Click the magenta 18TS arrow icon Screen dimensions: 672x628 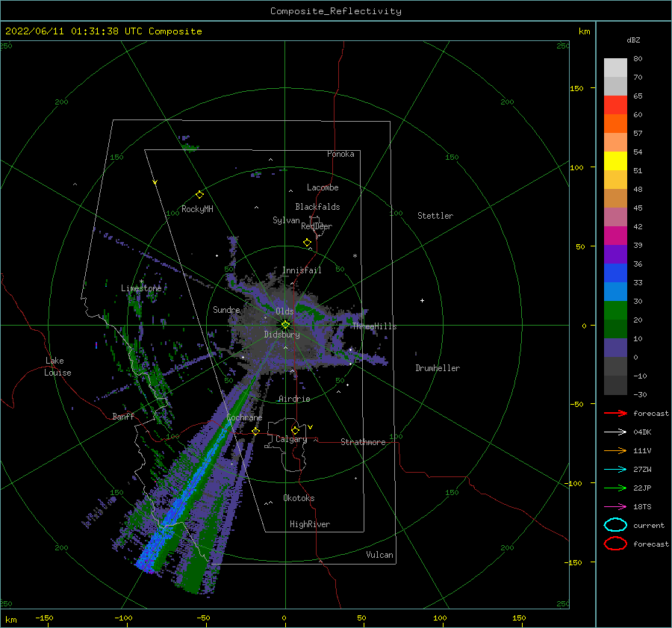(x=615, y=507)
